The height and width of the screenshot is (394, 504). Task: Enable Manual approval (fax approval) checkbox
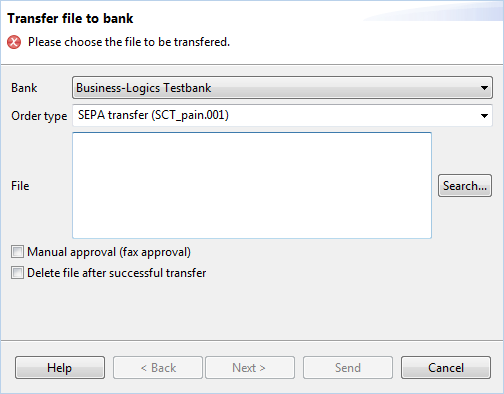tap(17, 252)
